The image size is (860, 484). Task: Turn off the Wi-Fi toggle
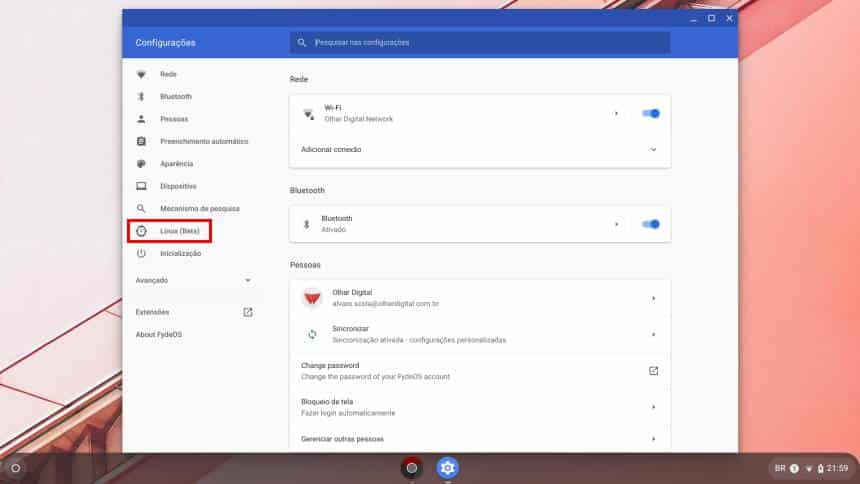pyautogui.click(x=650, y=114)
